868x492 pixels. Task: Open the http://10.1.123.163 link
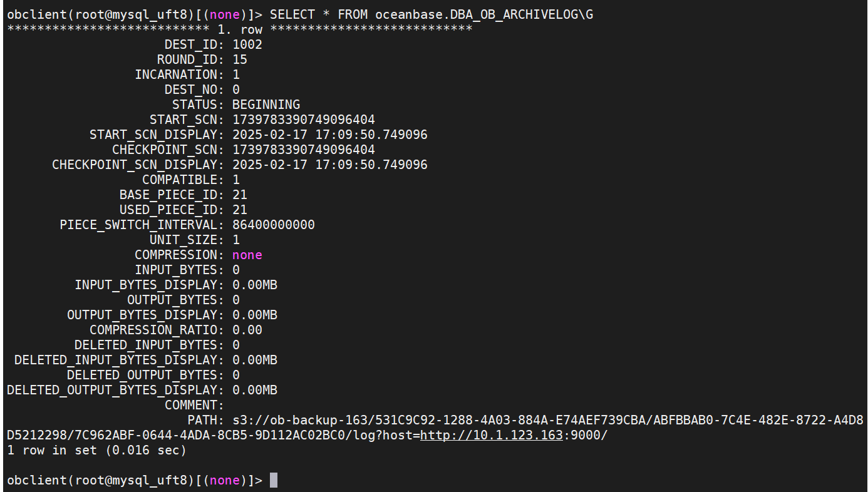[492, 435]
